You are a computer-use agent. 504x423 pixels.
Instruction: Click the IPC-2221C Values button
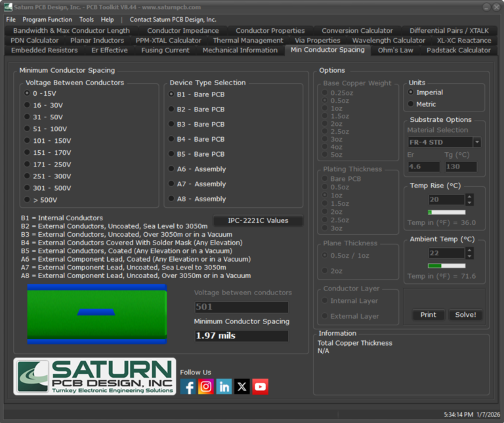[x=258, y=220]
